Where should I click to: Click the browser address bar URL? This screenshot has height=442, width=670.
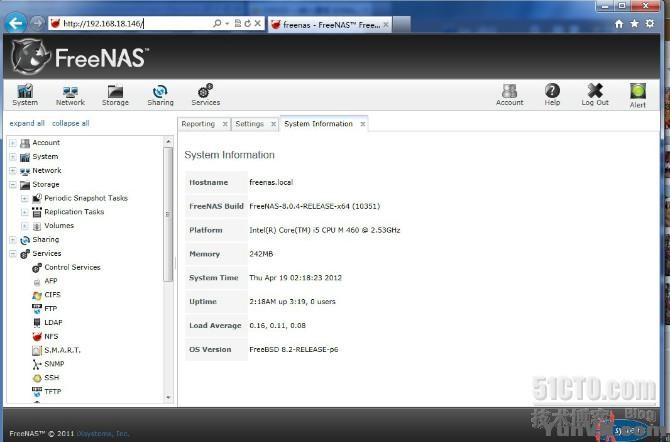pos(102,24)
